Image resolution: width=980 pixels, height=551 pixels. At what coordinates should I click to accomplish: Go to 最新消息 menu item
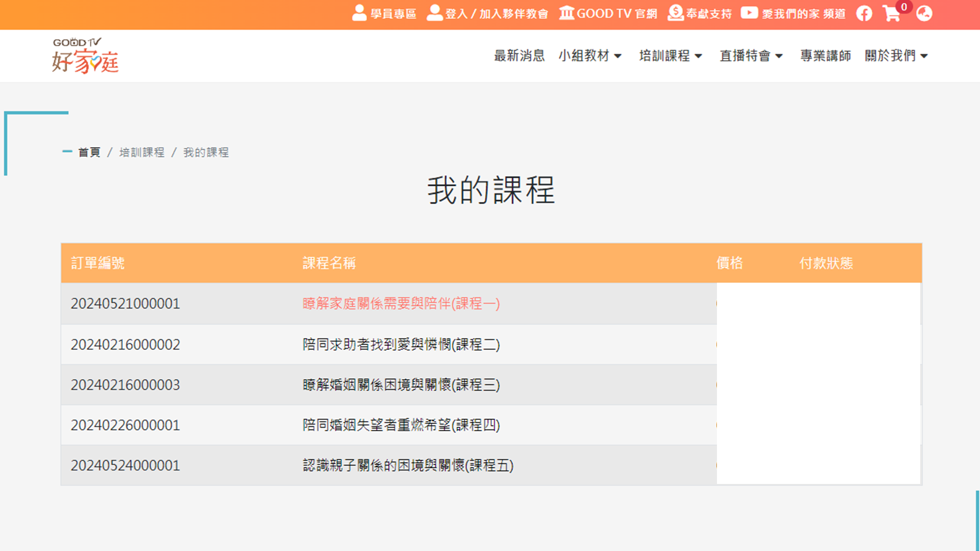519,56
